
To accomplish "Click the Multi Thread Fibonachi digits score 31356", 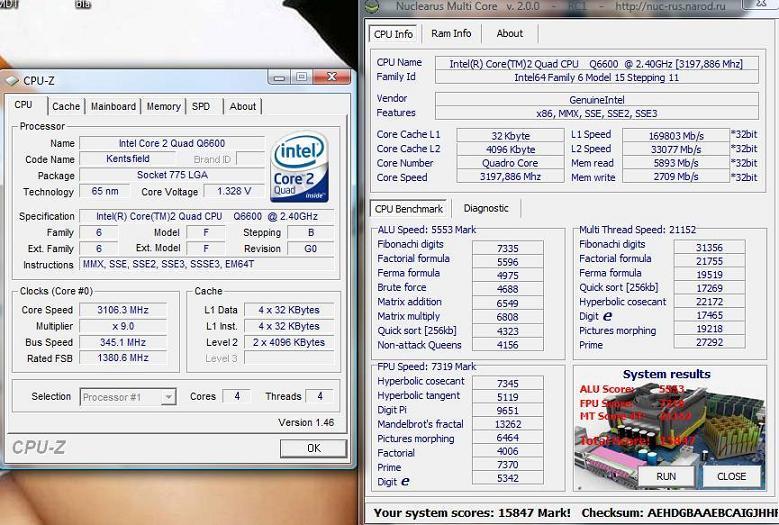I will 709,247.
